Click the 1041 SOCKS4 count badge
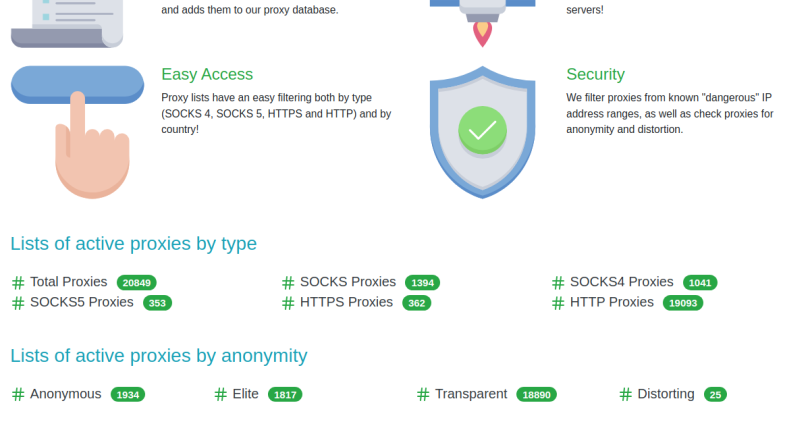The width and height of the screenshot is (810, 424). [x=700, y=283]
